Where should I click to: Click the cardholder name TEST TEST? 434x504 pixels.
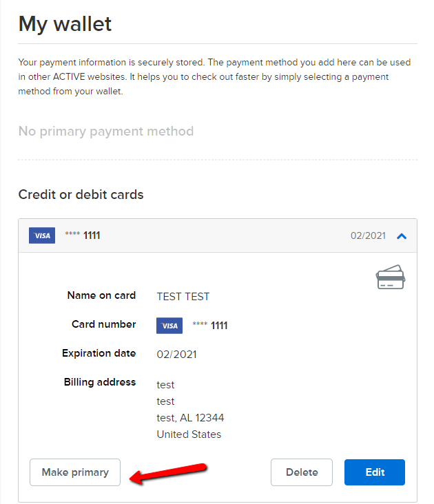coord(183,297)
